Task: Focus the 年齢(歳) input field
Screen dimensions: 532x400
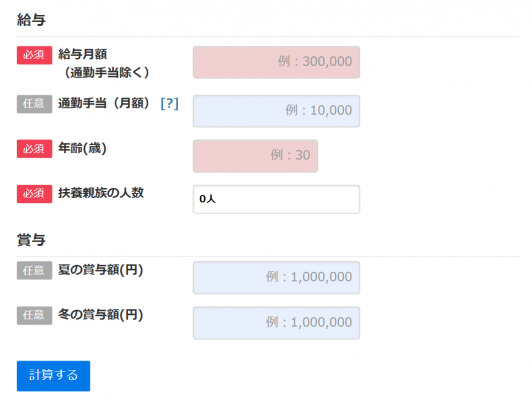Action: 255,156
